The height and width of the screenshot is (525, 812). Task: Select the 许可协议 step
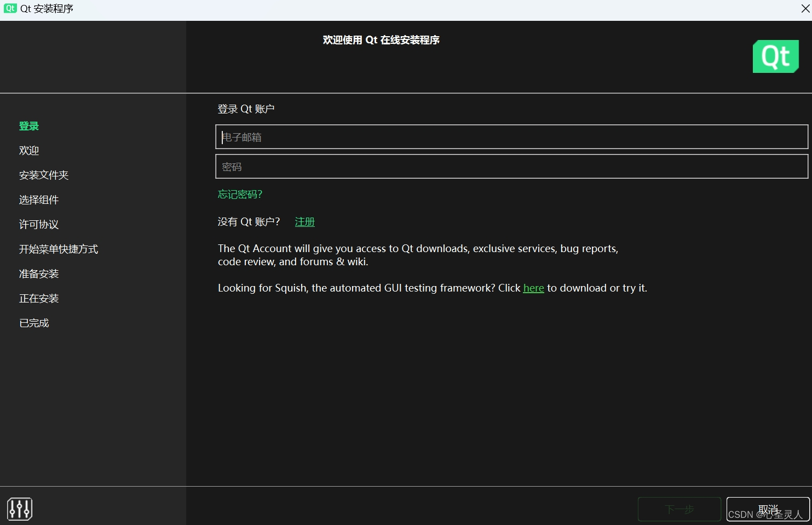pyautogui.click(x=38, y=224)
